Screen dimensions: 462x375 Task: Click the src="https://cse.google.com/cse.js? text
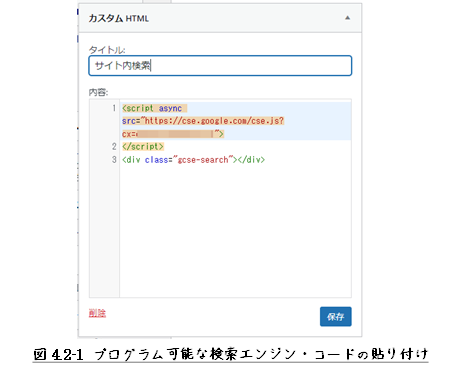(203, 121)
